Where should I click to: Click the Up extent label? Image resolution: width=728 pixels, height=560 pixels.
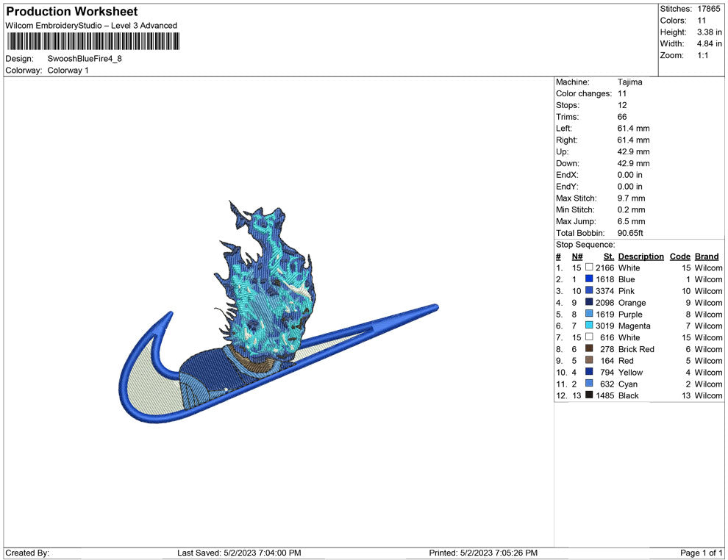click(562, 151)
